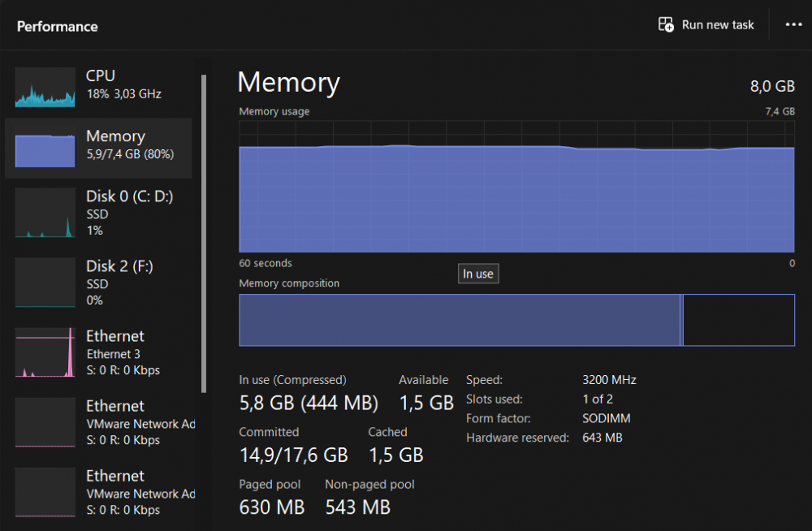Click the Disk 0 mini graph thumbnail
Viewport: 812px width, 531px height.
45,213
